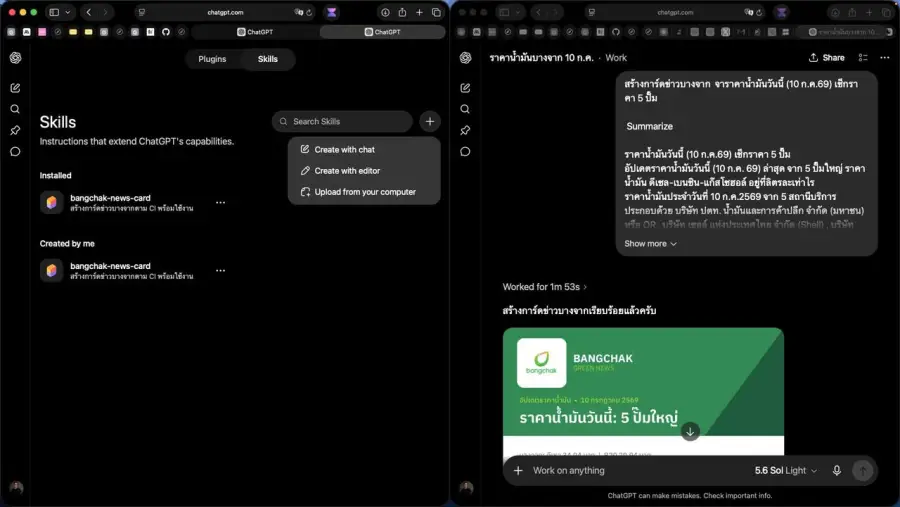Open Created by me bangchak-news-card skill

point(133,270)
